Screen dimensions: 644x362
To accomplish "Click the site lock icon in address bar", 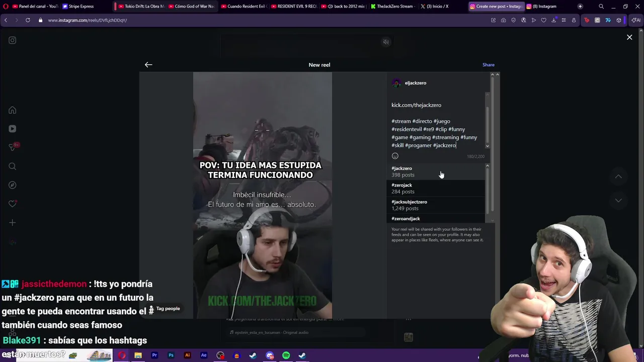I will point(40,20).
